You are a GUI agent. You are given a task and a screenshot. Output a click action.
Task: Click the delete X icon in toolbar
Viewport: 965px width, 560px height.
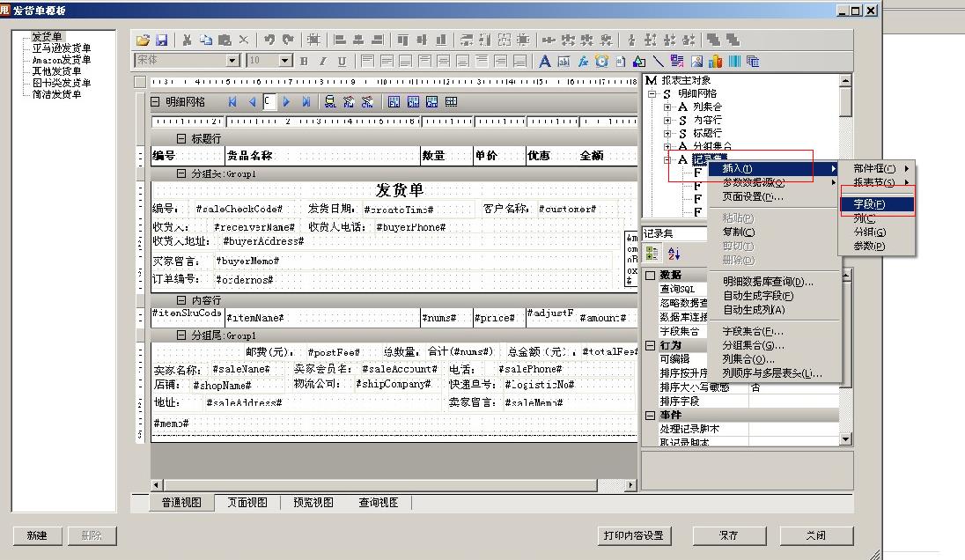click(244, 40)
